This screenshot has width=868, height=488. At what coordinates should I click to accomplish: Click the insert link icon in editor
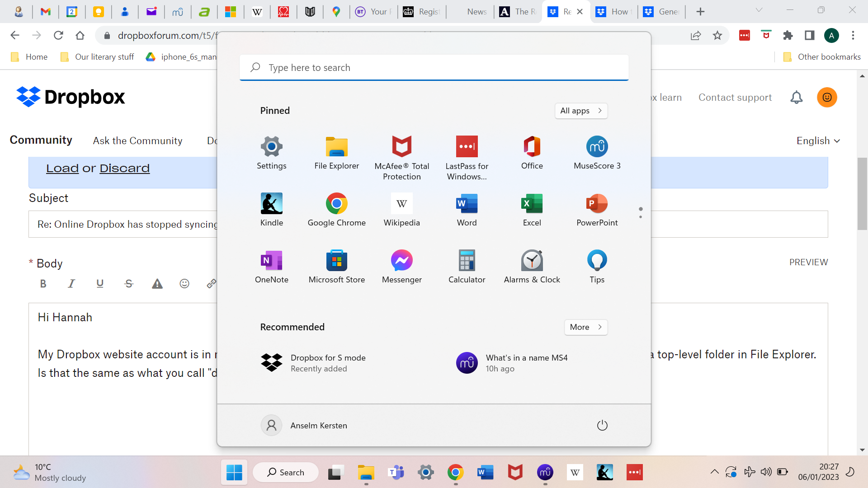(x=211, y=284)
